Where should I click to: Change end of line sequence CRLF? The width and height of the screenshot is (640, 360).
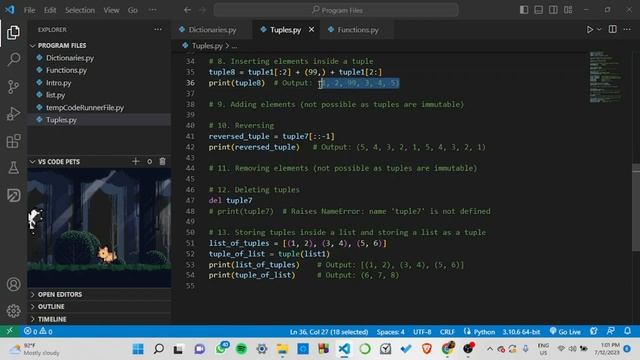pos(447,332)
